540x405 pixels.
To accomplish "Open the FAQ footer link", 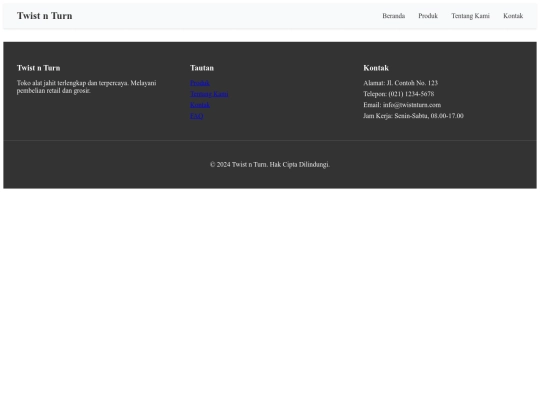I will (197, 116).
